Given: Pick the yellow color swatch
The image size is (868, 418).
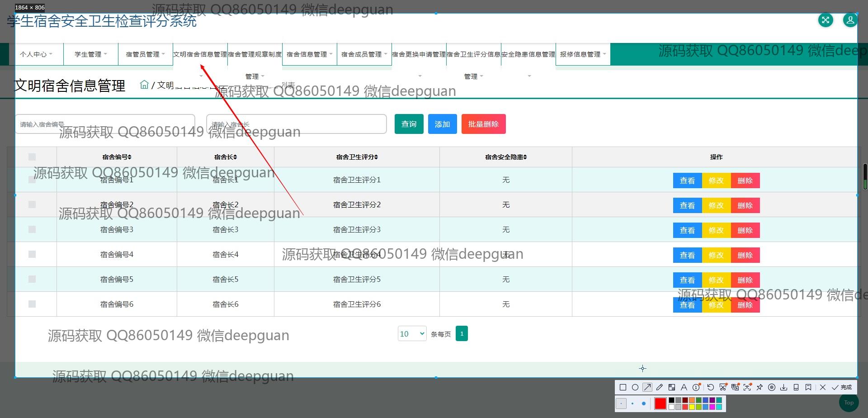Looking at the screenshot, I should 692,407.
